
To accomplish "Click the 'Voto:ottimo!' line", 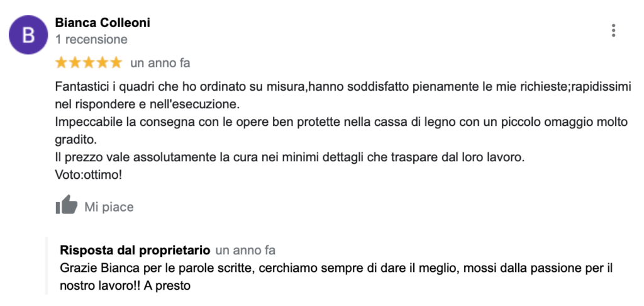I will click(x=88, y=175).
